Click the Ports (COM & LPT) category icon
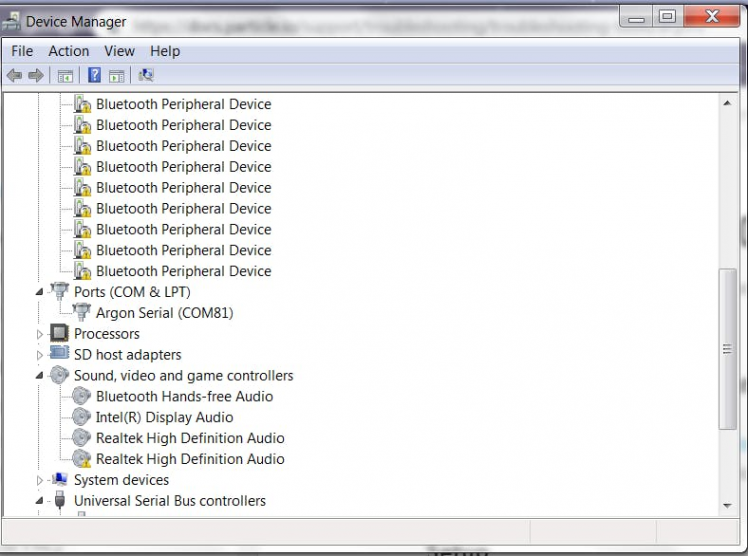This screenshot has width=748, height=556. 60,291
